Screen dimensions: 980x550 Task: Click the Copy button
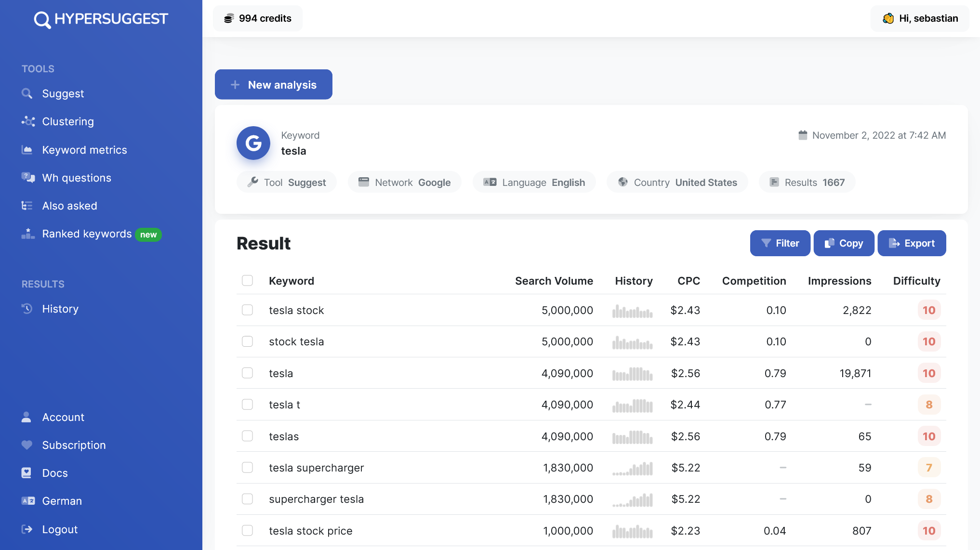click(x=843, y=243)
